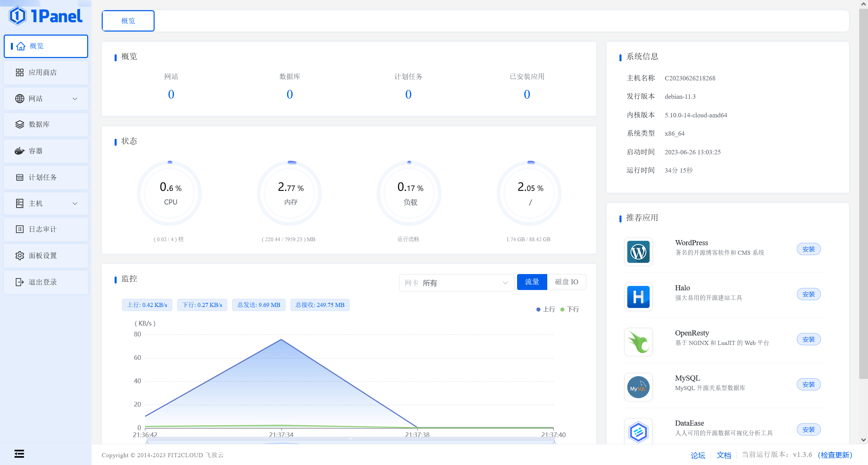The height and width of the screenshot is (465, 868).
Task: Click the 检查更新 link
Action: 835,455
